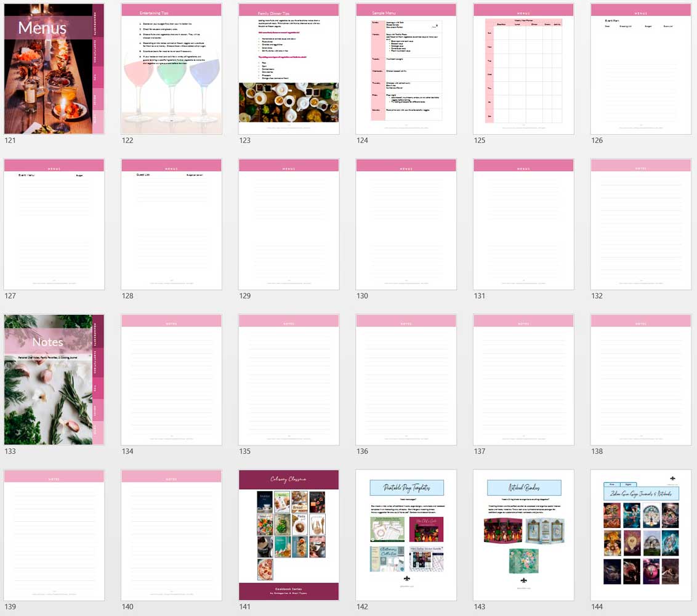
Task: Choose the Event Plan slide 126
Action: [640, 68]
